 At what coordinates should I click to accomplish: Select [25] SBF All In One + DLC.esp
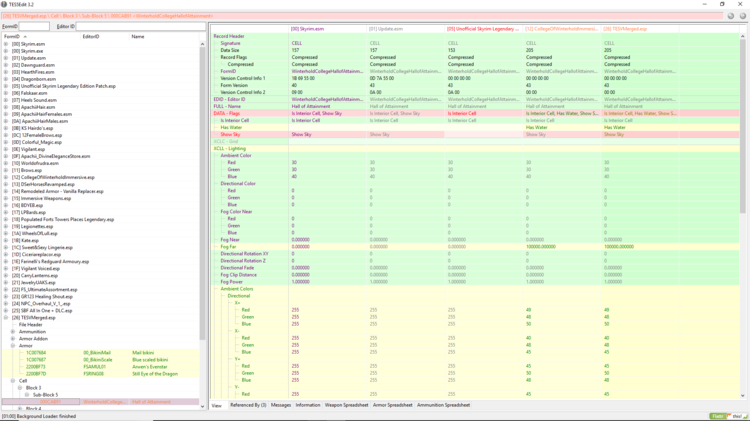click(42, 310)
